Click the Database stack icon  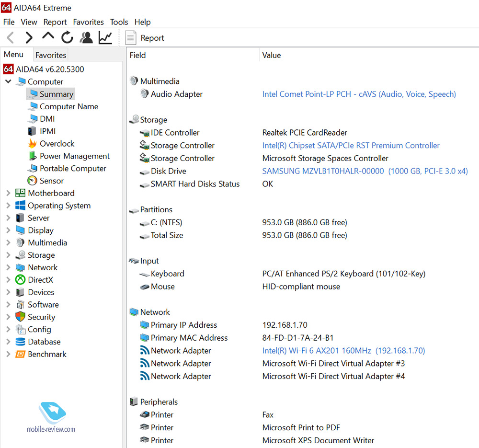(20, 342)
